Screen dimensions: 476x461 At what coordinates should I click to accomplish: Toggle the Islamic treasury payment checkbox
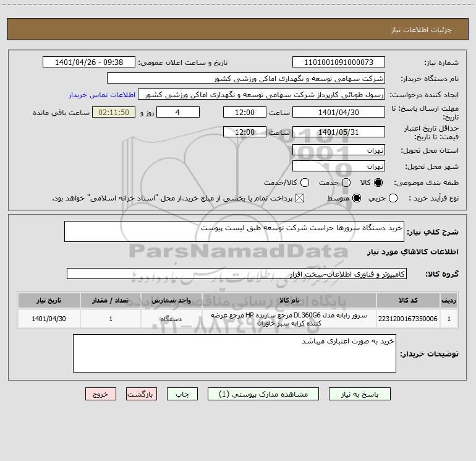[300, 198]
